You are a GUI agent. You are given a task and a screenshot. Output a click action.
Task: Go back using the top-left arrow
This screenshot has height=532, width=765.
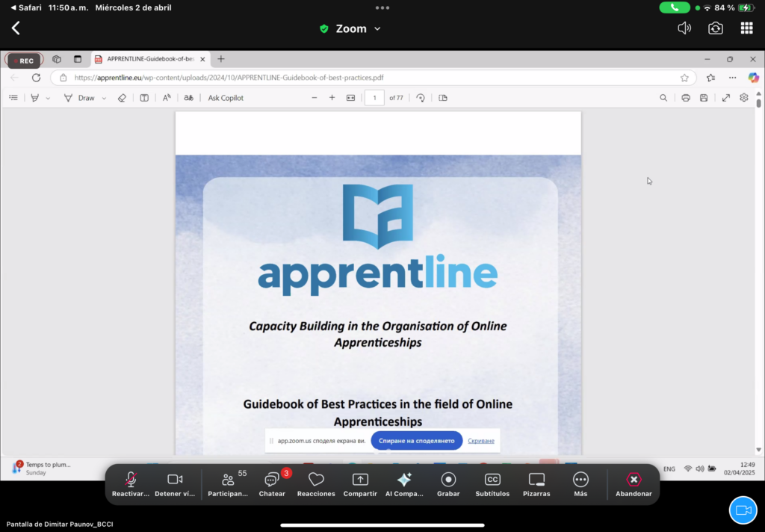click(x=16, y=28)
